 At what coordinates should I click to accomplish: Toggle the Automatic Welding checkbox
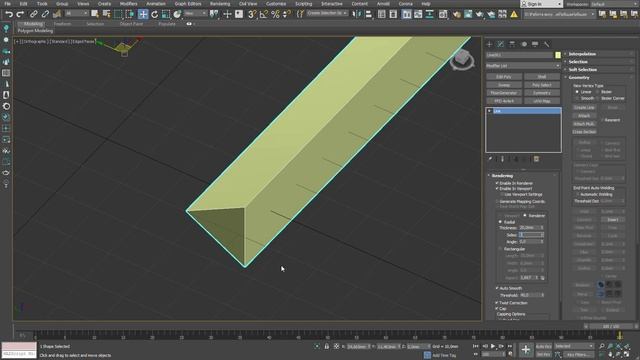[577, 194]
